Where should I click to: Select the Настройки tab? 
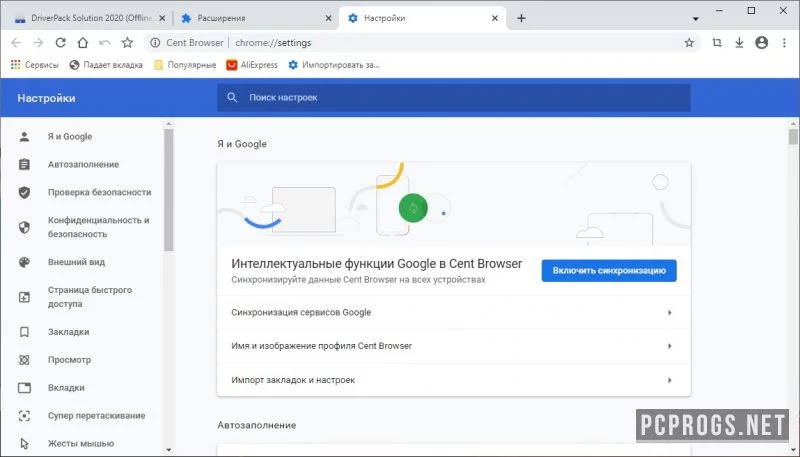(x=422, y=18)
